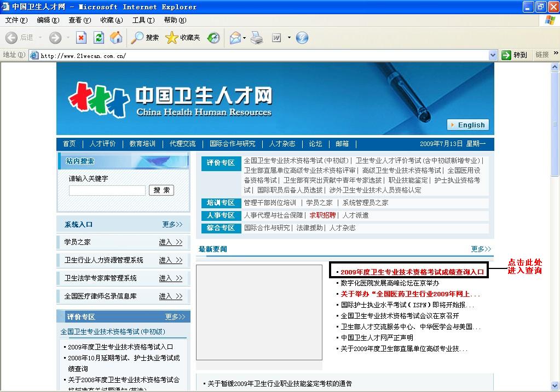Open the Edit toolbar button's dropdown arrow
The width and height of the screenshot is (560, 392).
289,38
